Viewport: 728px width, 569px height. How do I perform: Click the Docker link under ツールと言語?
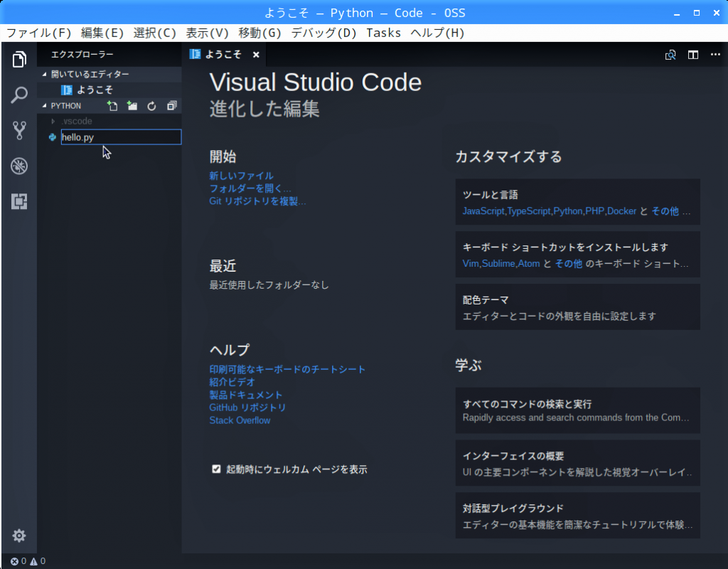[621, 211]
